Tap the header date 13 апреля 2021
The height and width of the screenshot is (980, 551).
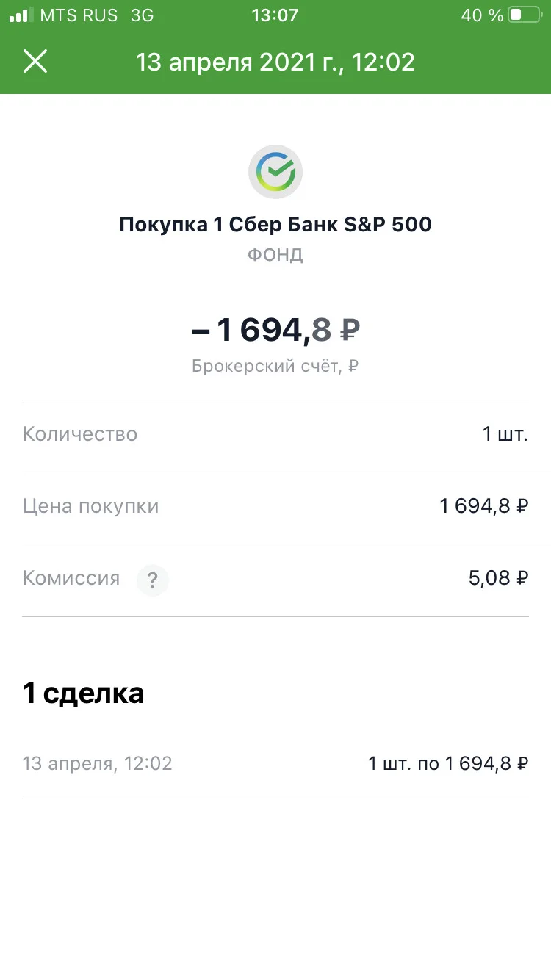(275, 62)
